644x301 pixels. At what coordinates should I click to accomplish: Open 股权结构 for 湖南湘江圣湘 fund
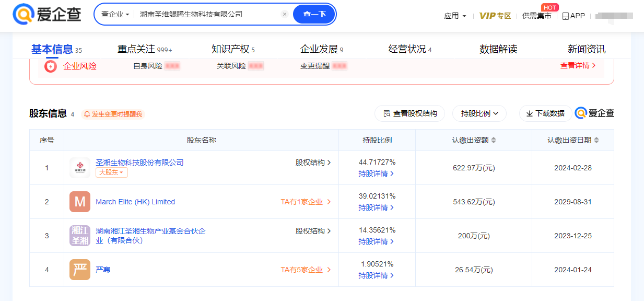313,230
